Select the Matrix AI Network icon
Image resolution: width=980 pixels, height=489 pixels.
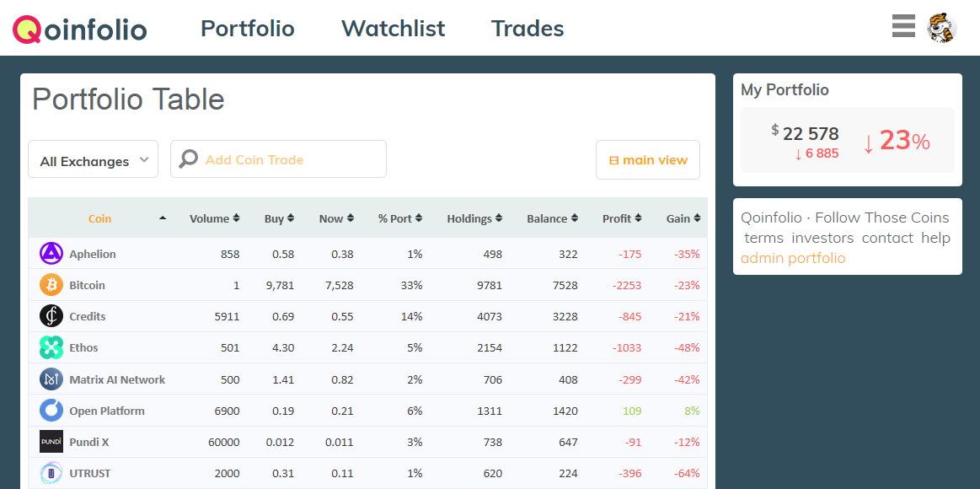[51, 379]
